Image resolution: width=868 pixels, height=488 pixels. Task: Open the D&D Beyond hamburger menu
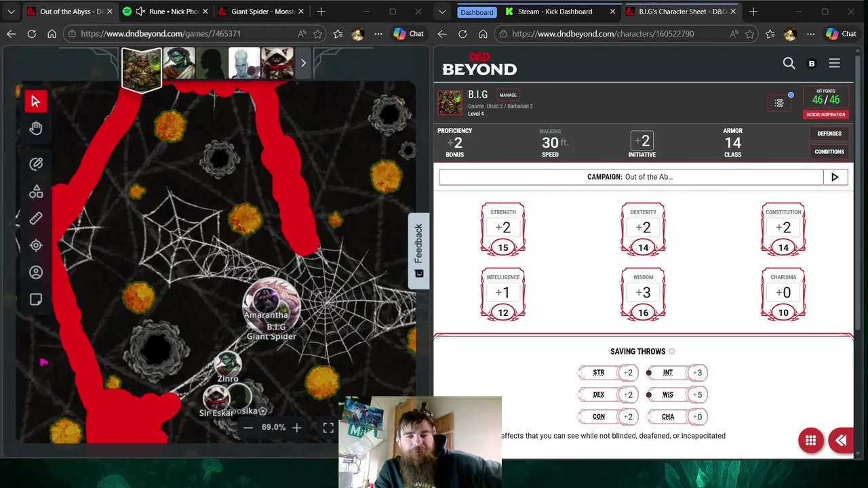834,63
